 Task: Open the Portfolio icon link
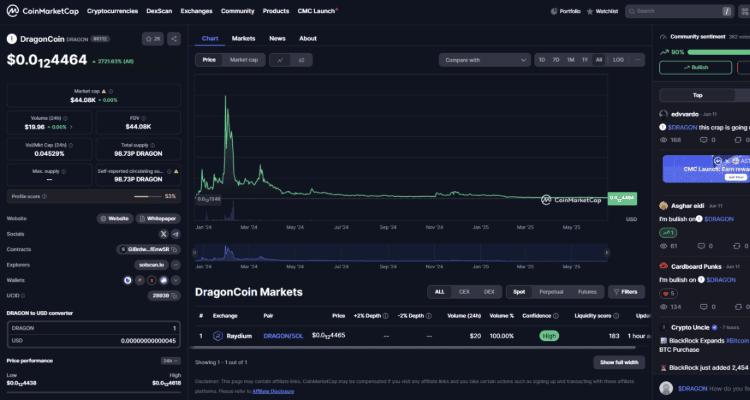(x=565, y=11)
